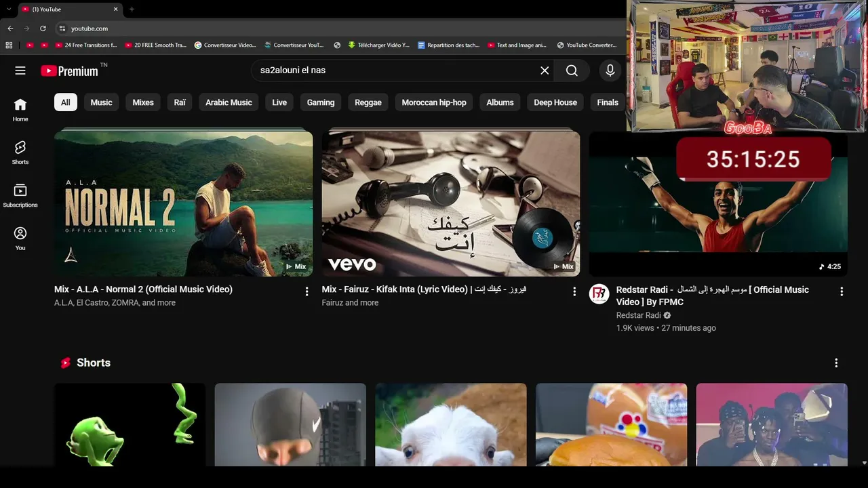This screenshot has width=868, height=488.
Task: Open a new browser tab
Action: tap(132, 9)
